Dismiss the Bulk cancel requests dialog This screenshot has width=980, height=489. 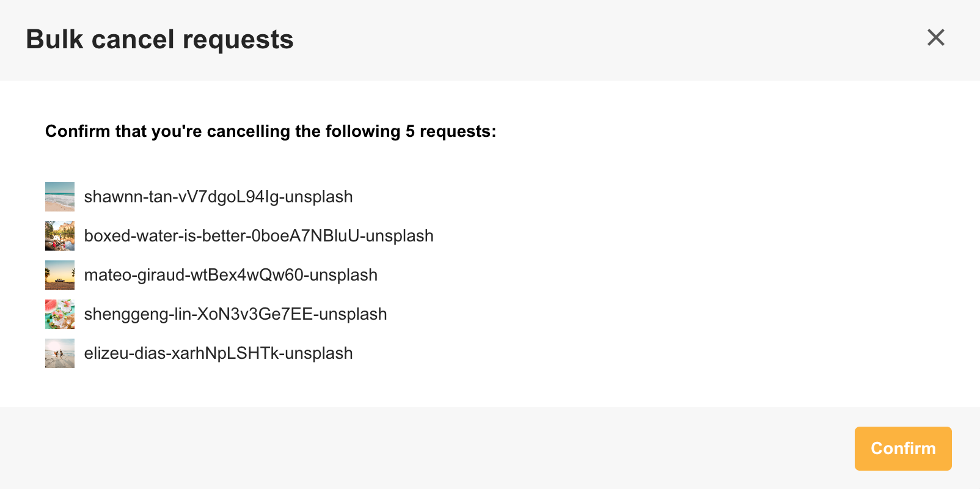tap(935, 38)
